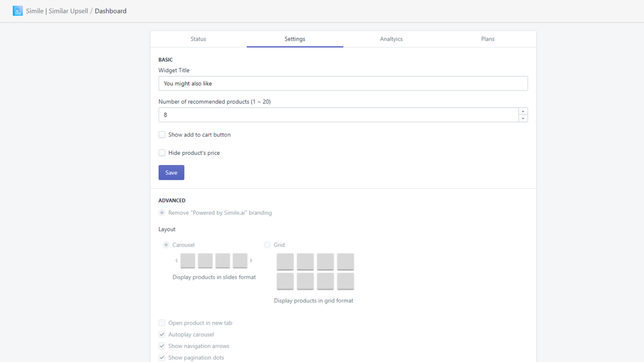Click the top-left grid layout preview tile
The height and width of the screenshot is (362, 644).
click(285, 262)
